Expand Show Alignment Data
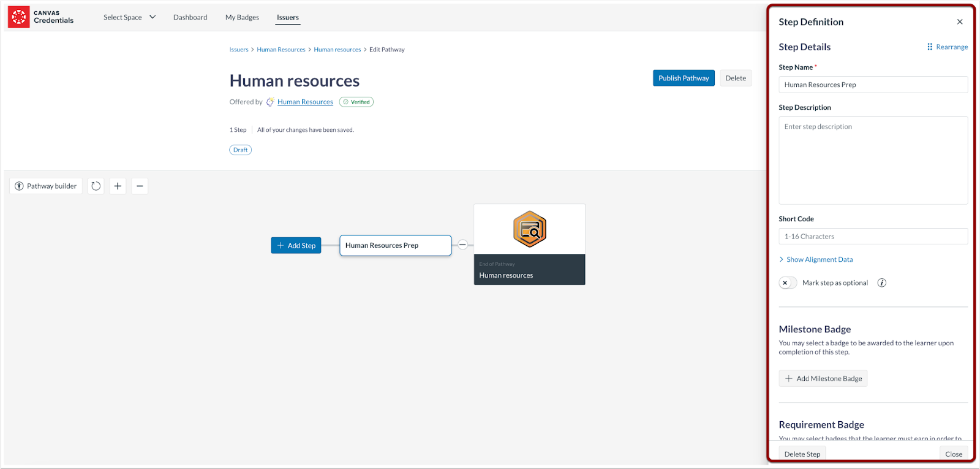This screenshot has height=469, width=980. [816, 259]
